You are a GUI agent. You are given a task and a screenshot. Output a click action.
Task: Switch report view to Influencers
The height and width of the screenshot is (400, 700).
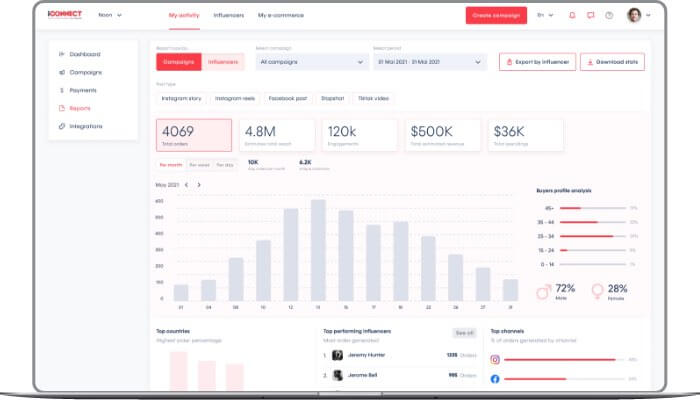(x=223, y=62)
